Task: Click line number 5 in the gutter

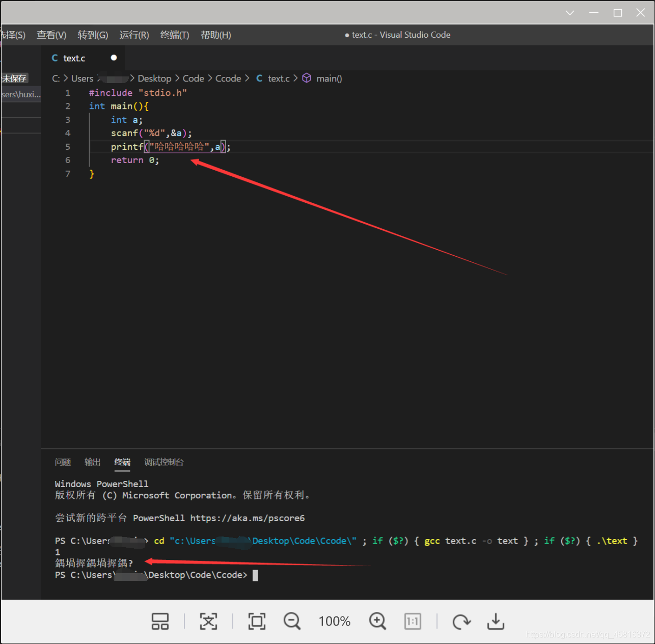Action: pos(68,147)
